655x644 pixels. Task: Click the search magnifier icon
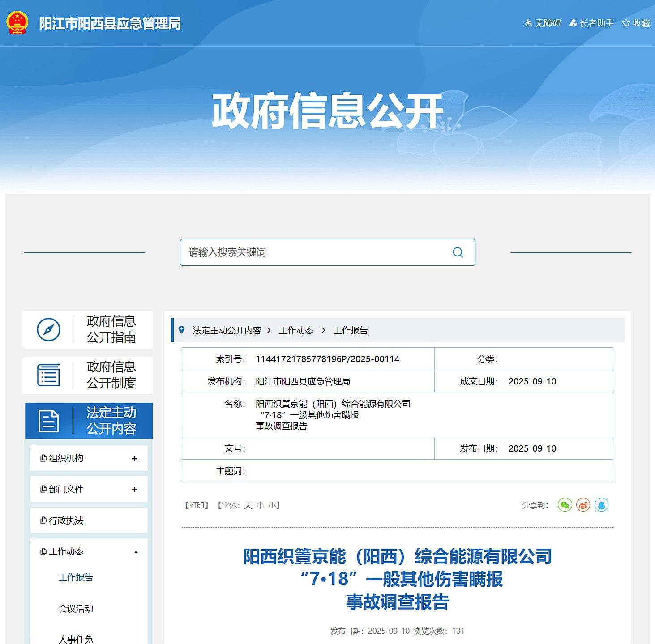click(458, 252)
